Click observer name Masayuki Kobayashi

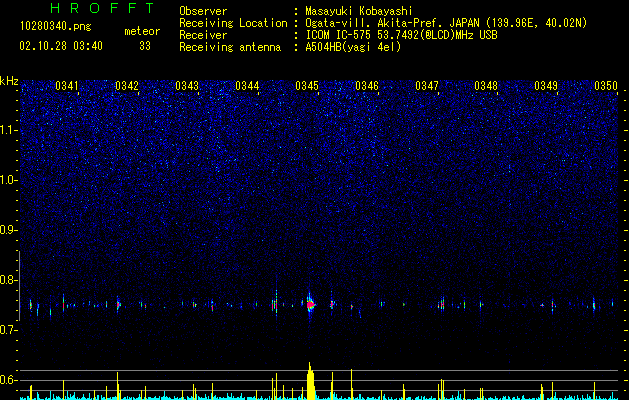359,11
